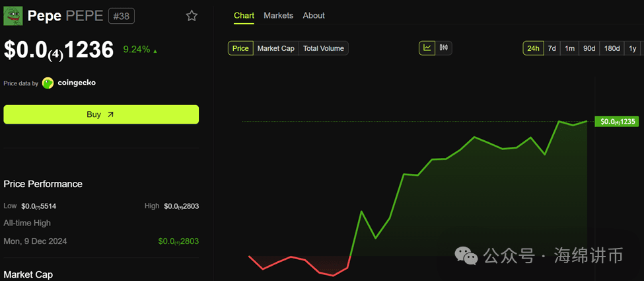Click the PEPE ticker symbol
Screen dimensions: 644x281
tap(85, 16)
